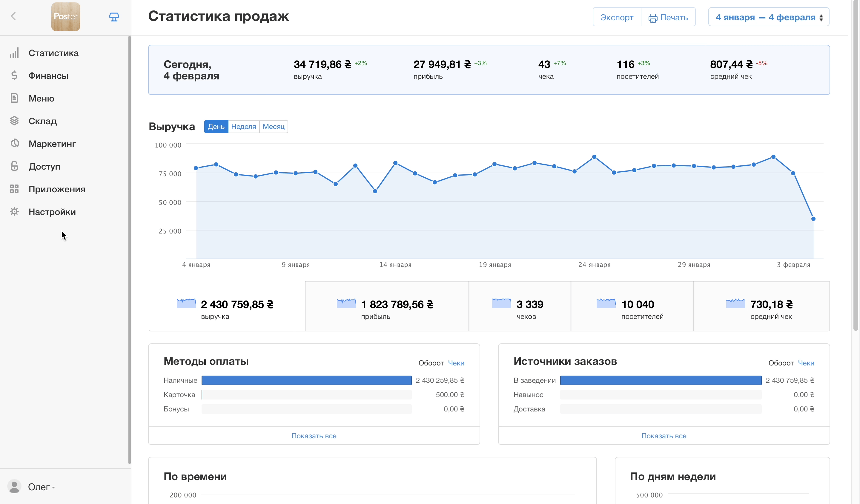Select the прибыль metric tab under chart
The image size is (860, 504).
[x=386, y=306]
